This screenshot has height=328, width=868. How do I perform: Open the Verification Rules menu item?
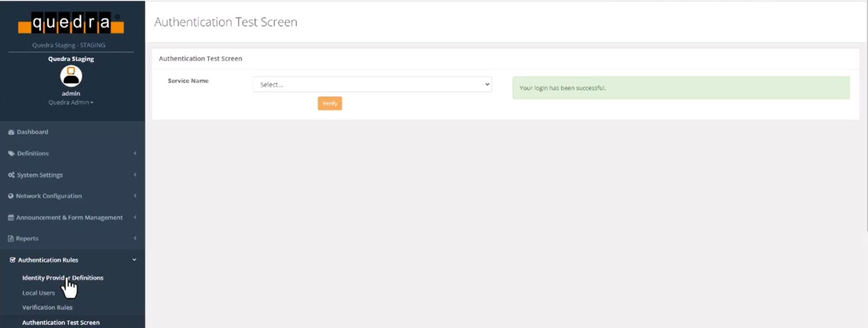pyautogui.click(x=47, y=307)
